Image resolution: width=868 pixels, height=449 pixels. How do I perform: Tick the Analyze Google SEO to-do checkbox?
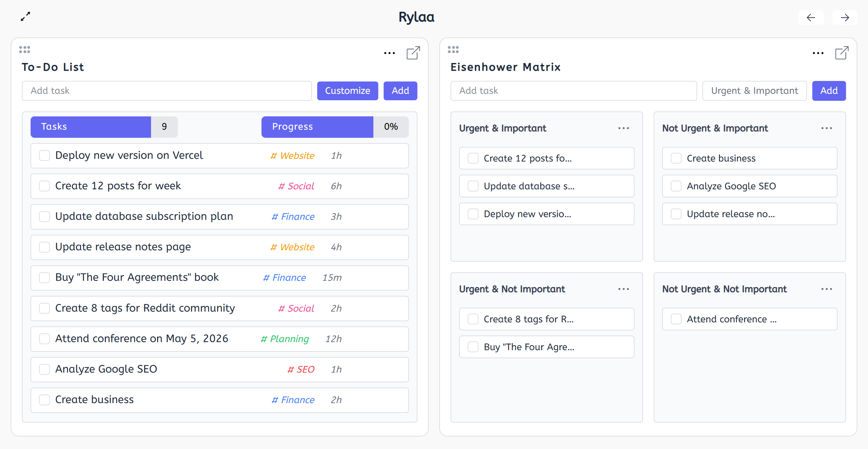tap(45, 370)
